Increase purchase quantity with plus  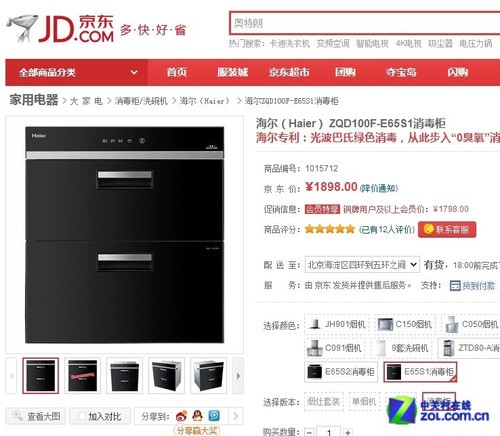348,432
